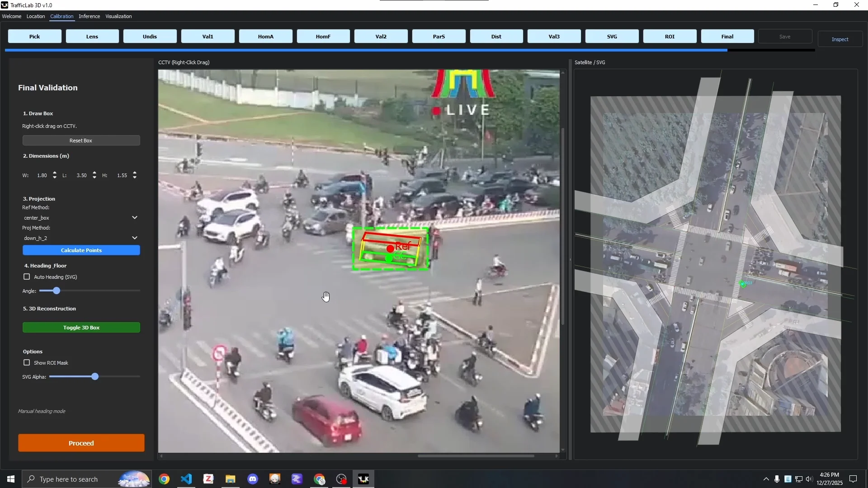868x488 pixels.
Task: Open File Explorer taskbar icon
Action: click(231, 479)
